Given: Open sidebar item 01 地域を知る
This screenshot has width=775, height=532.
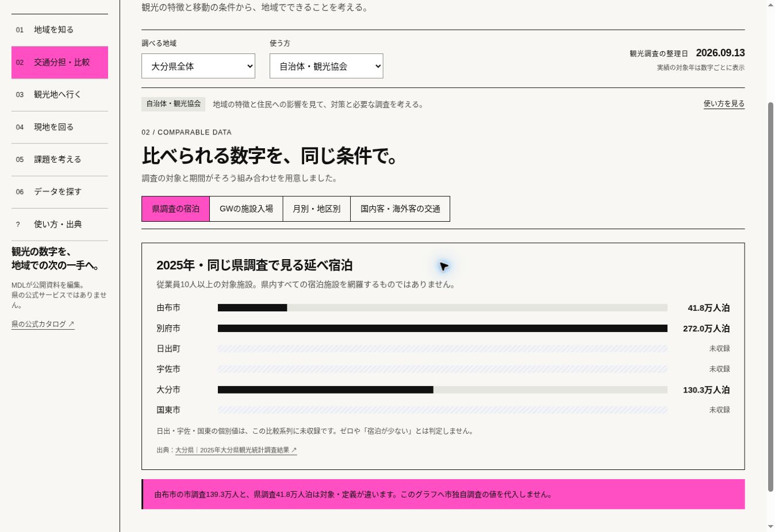Looking at the screenshot, I should point(60,30).
